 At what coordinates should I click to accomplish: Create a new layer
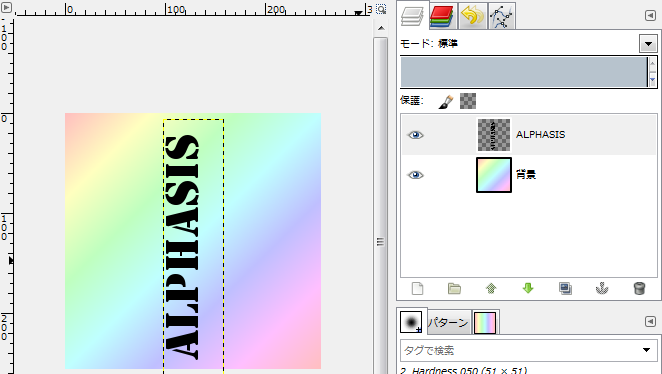click(x=417, y=289)
